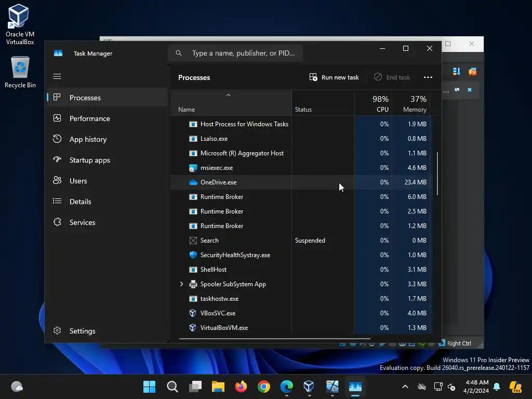Click the 23.4 MB memory value
Screen dimensions: 532x399
coord(415,182)
